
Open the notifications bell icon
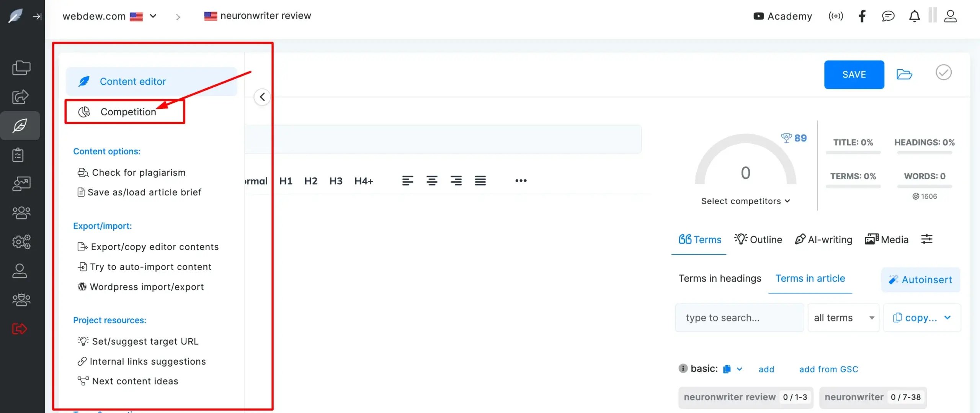coord(914,16)
